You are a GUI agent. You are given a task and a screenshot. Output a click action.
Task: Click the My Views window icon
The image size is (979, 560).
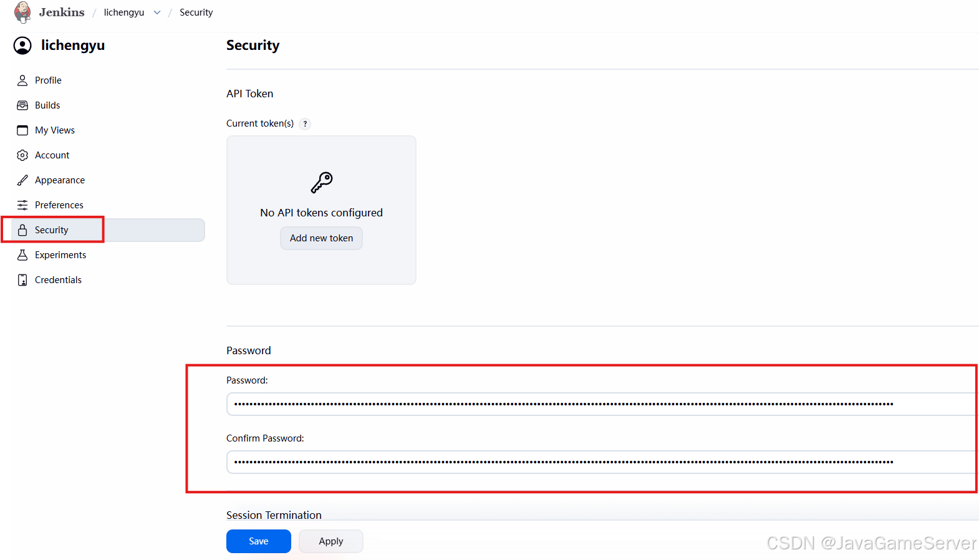(x=22, y=130)
